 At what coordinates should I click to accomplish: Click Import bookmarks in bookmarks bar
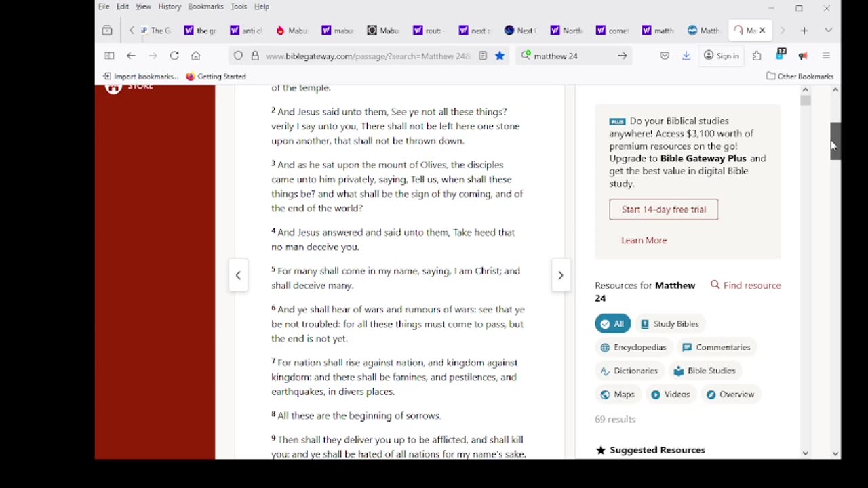point(140,77)
